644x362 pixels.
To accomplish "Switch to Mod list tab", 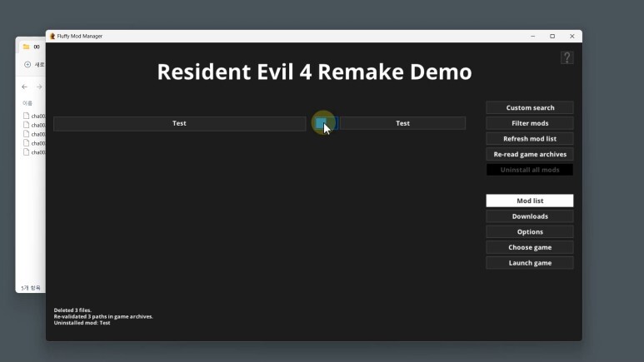I will (530, 201).
